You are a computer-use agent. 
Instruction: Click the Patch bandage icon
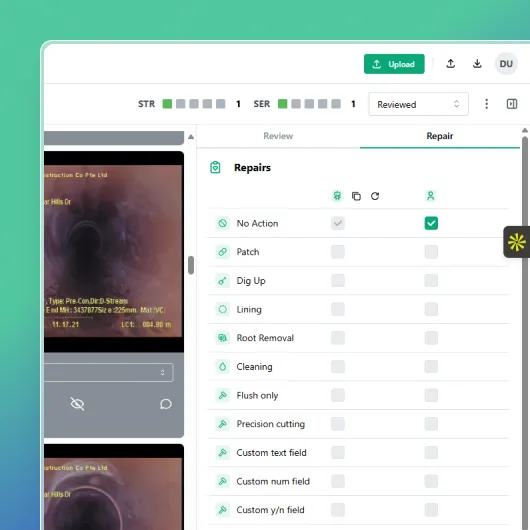click(x=222, y=252)
